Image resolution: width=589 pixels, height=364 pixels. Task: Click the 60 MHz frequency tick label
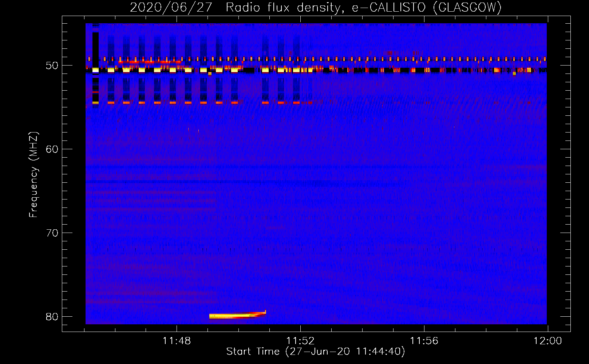[x=52, y=149]
